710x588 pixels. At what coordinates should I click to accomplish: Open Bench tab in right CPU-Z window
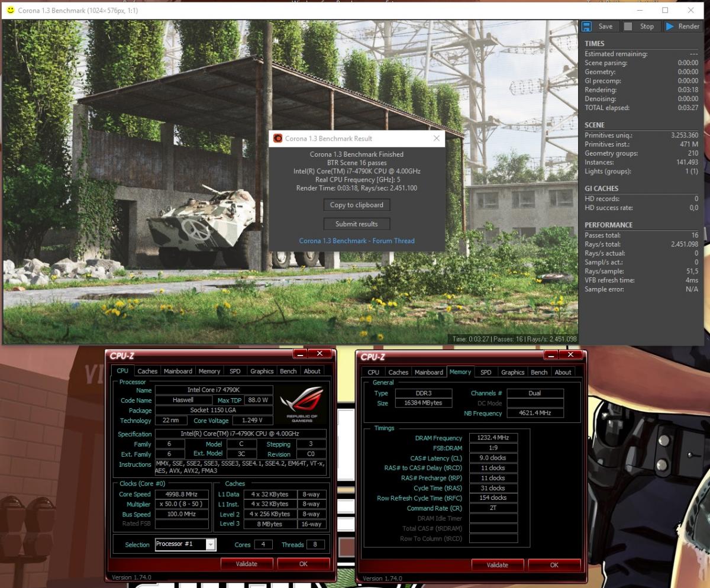tap(539, 372)
